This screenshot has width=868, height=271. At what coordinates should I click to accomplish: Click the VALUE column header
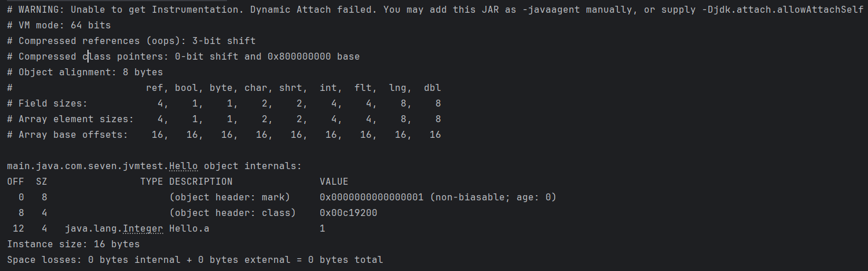334,182
